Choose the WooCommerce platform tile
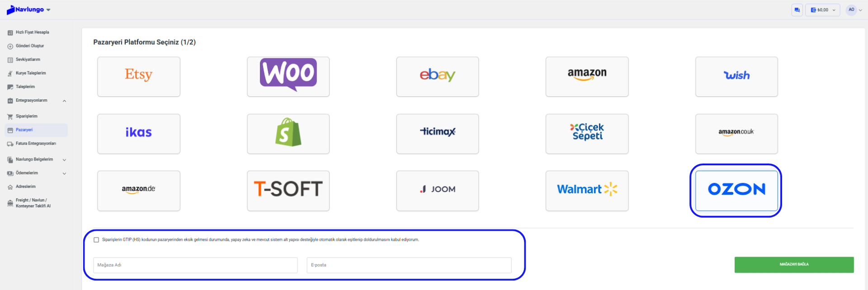Screen dimensions: 868x290 (x=288, y=76)
